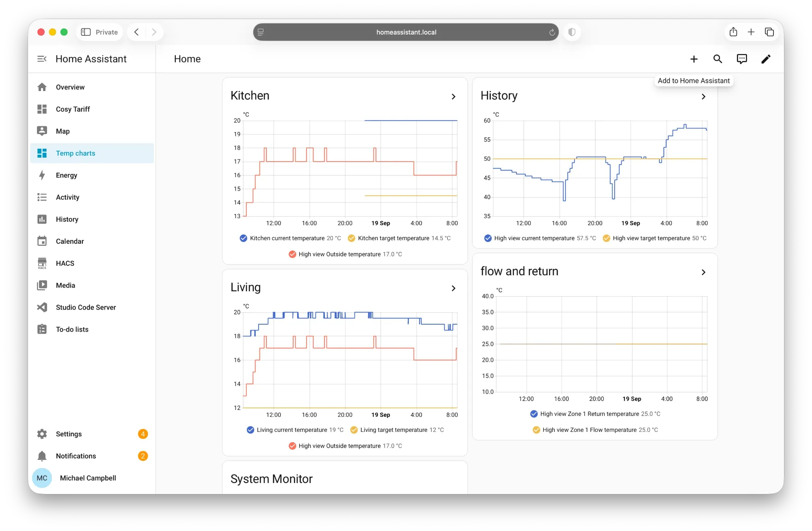Screen dimensions: 812x531
Task: Click the Media play icon
Action: (42, 285)
